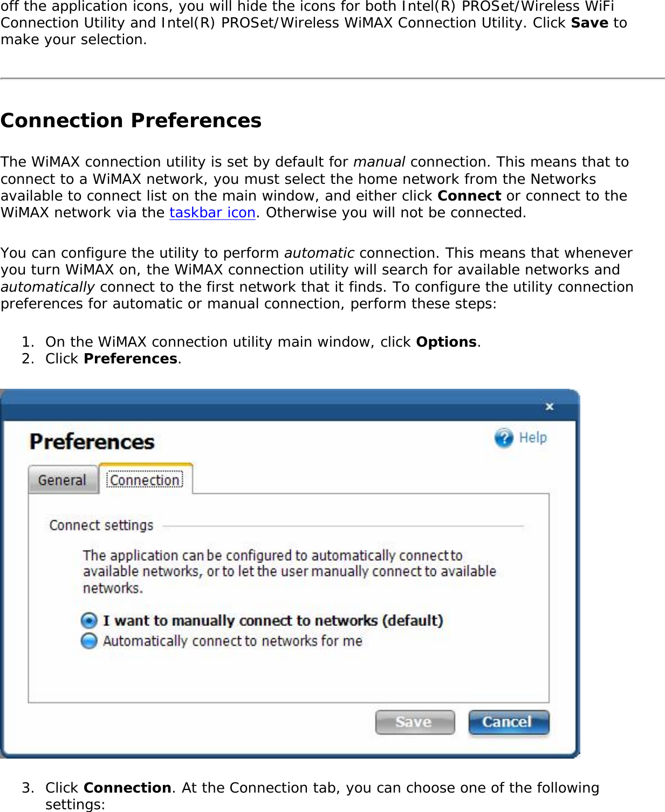Click the Cancel button
Image resolution: width=665 pixels, height=812 pixels.
tap(508, 722)
